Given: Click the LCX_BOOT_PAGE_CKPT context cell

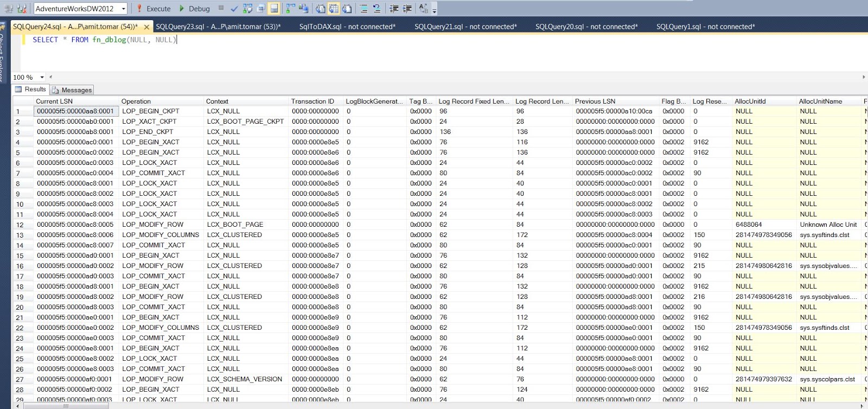Looking at the screenshot, I should click(246, 122).
